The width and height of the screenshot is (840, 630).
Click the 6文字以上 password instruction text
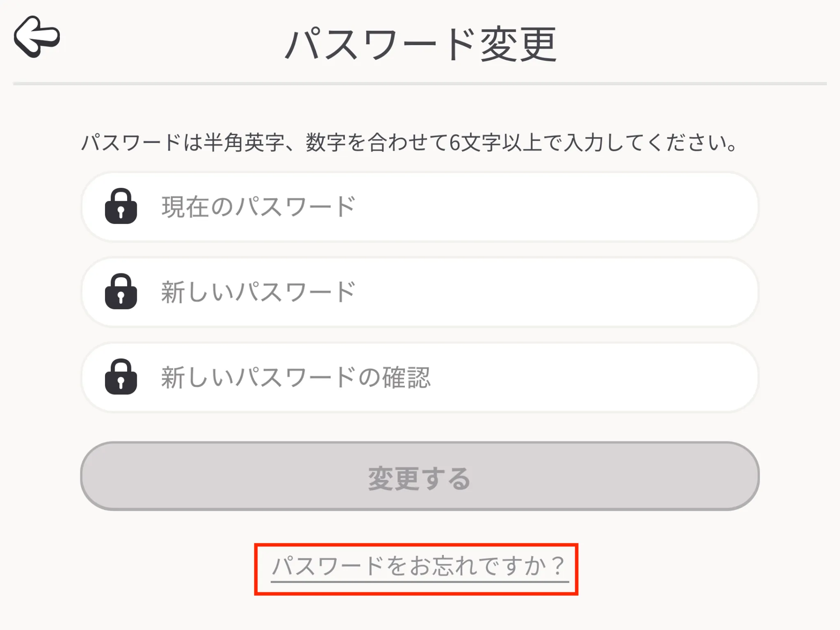click(409, 143)
